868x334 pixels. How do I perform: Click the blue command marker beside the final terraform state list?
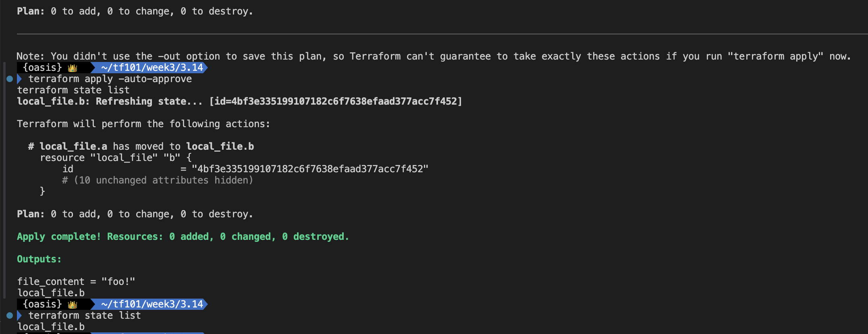coord(10,315)
